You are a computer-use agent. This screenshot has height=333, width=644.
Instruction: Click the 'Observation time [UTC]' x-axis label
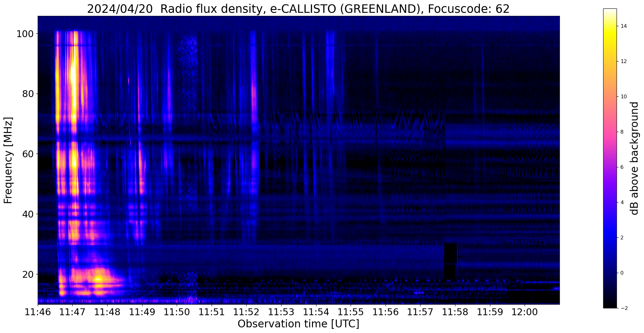(298, 324)
